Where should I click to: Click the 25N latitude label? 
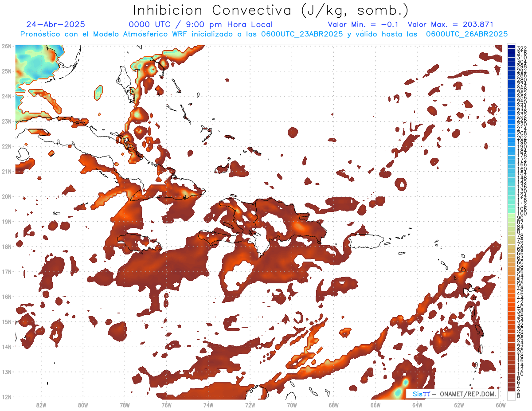(6, 71)
